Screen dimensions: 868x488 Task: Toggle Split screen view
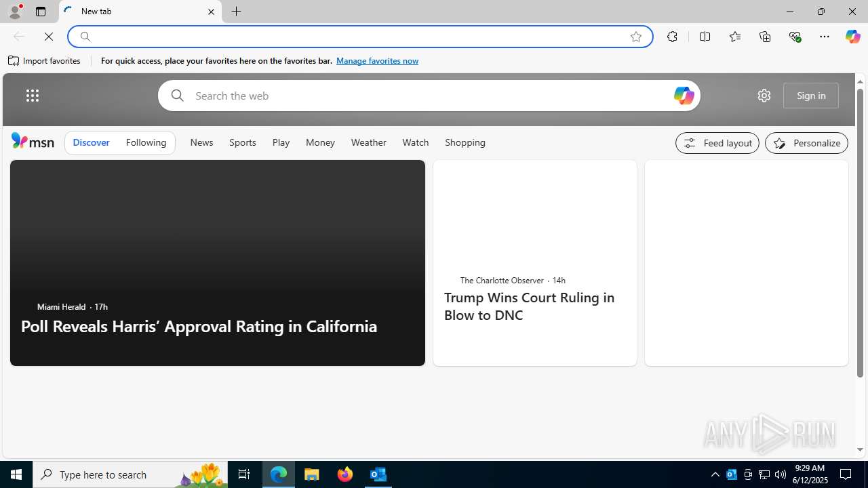pyautogui.click(x=705, y=37)
